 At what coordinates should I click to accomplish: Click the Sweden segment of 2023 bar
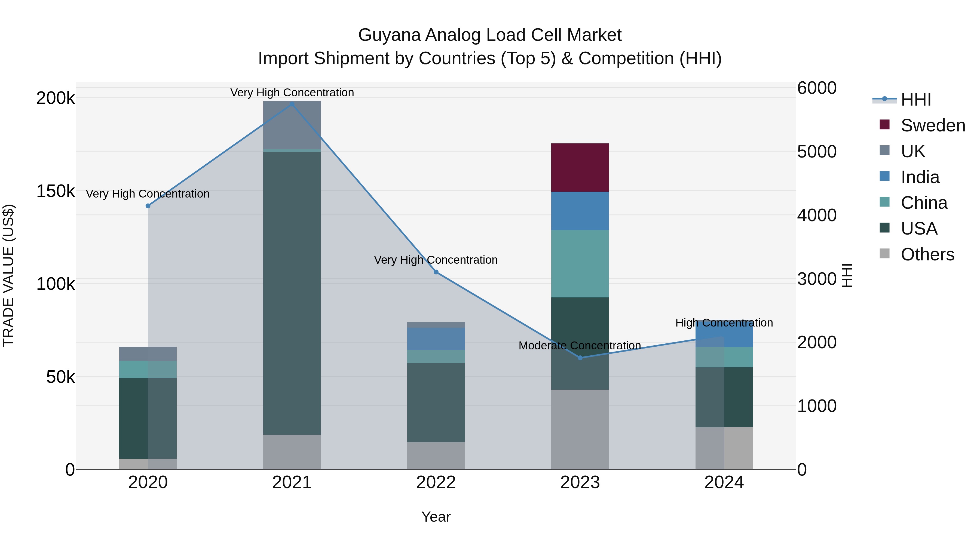pyautogui.click(x=580, y=168)
